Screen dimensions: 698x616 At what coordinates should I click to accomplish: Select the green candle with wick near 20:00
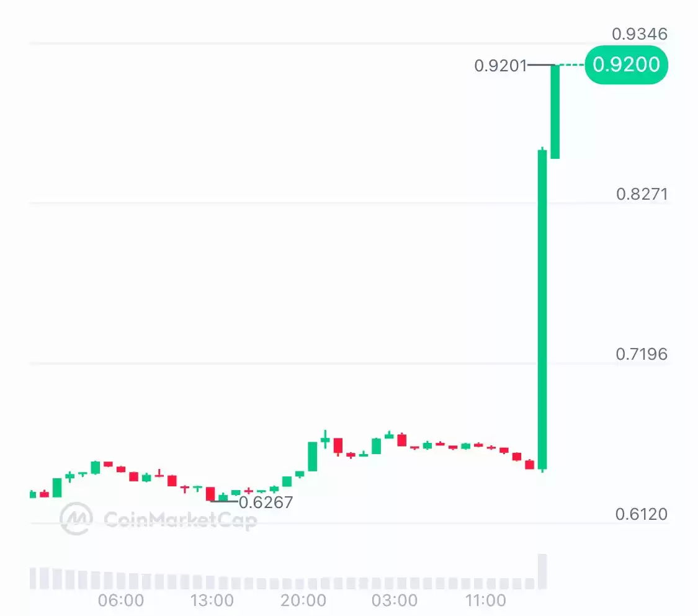click(325, 439)
